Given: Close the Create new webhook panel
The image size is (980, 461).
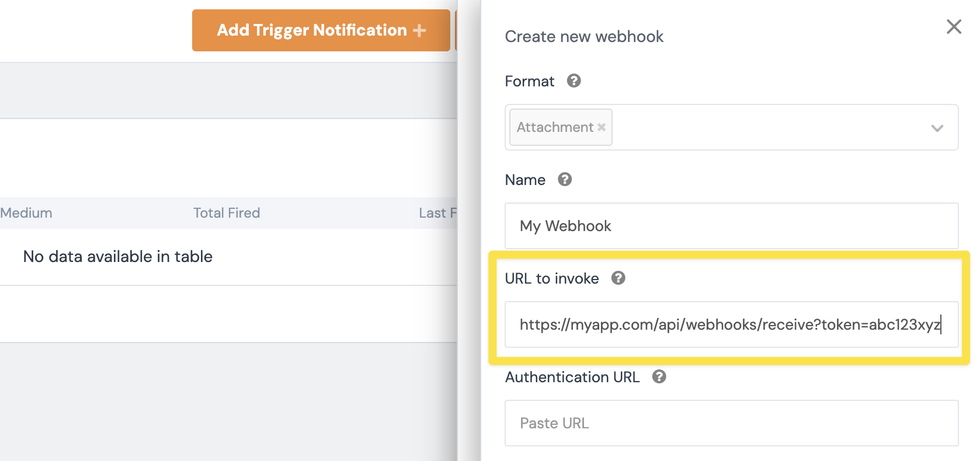Looking at the screenshot, I should (954, 27).
